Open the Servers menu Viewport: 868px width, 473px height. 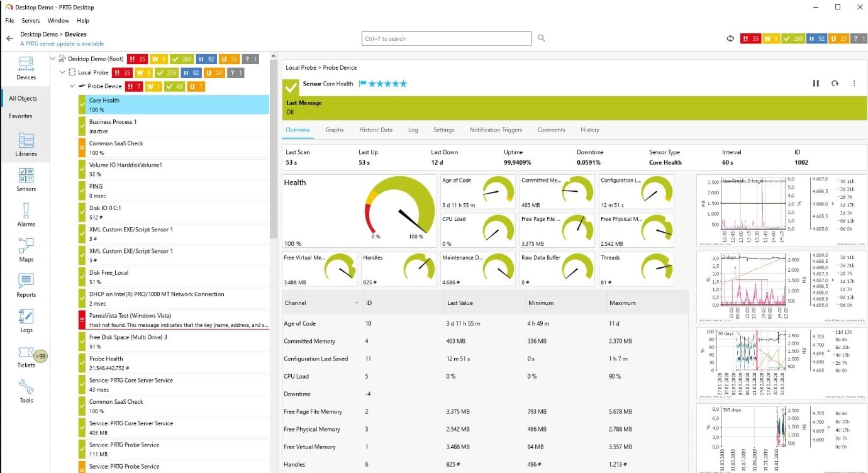click(x=31, y=21)
